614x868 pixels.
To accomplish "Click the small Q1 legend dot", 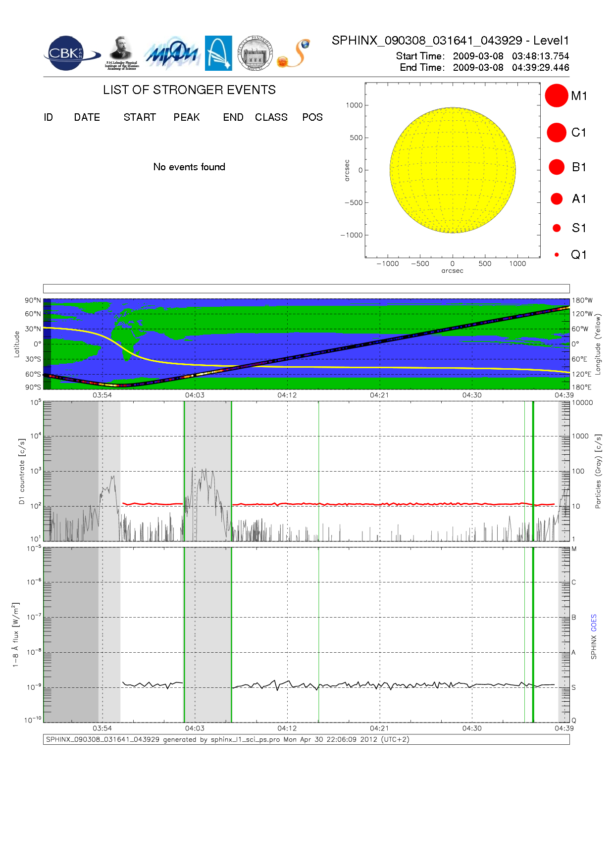I will (557, 255).
